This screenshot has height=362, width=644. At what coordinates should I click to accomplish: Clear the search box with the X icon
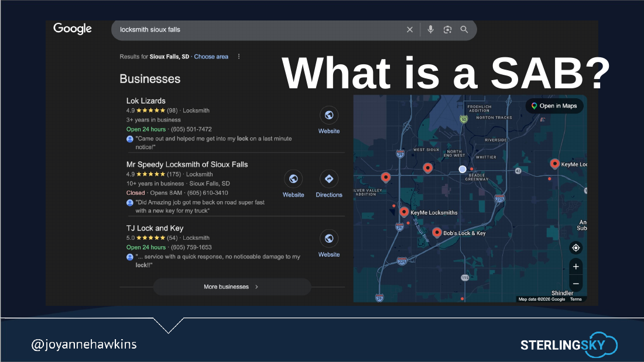point(409,30)
